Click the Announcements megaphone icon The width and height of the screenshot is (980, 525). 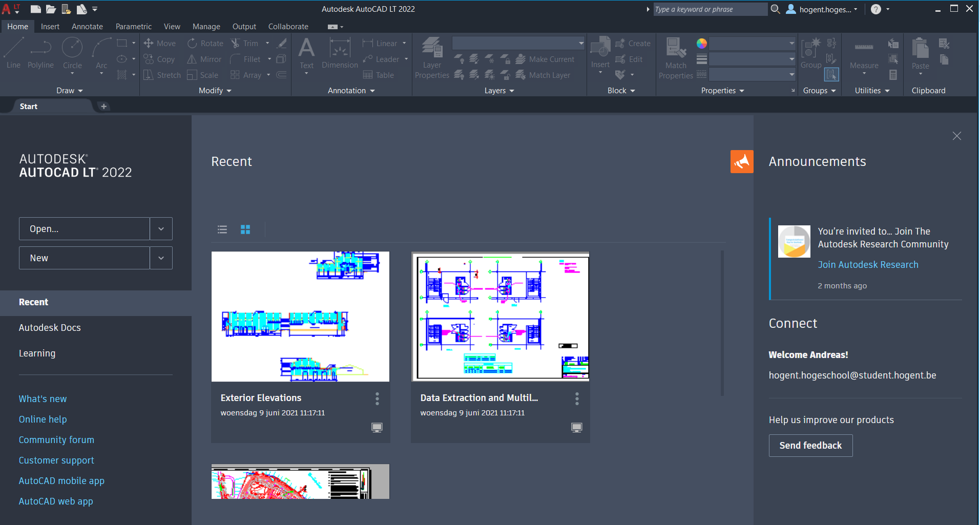point(741,162)
